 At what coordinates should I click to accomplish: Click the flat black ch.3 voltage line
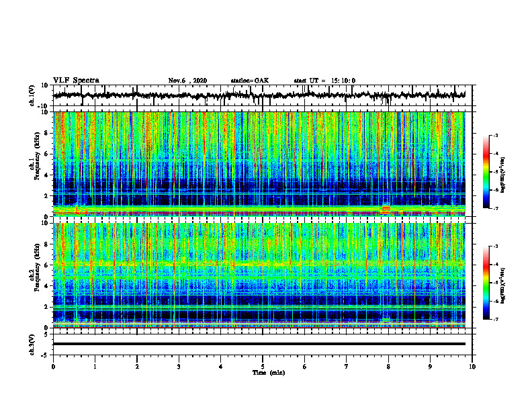pos(259,344)
